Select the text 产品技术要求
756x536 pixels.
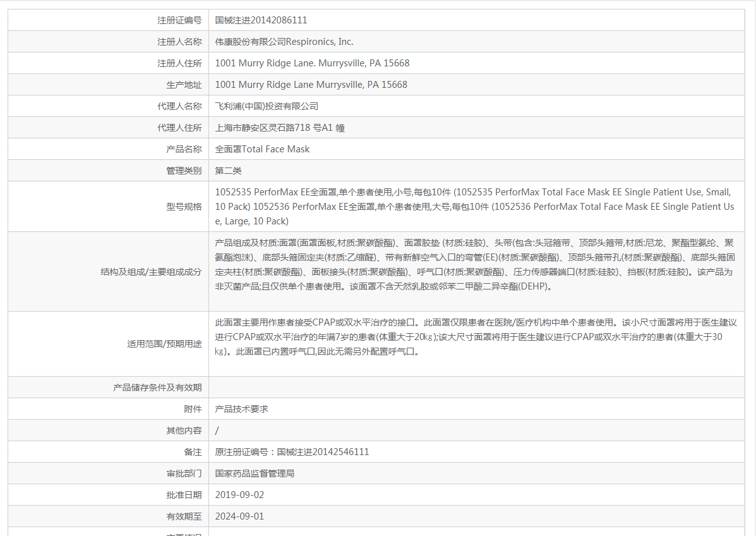tap(241, 409)
